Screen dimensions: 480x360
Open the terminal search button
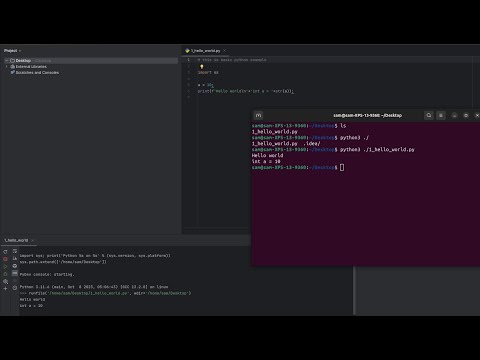click(x=429, y=115)
